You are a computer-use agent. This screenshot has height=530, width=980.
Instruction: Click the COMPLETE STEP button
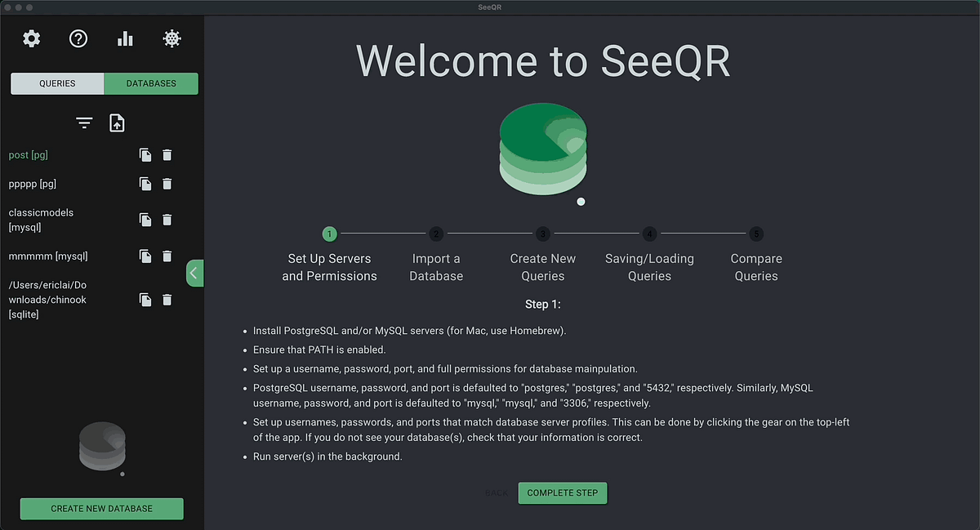coord(563,492)
